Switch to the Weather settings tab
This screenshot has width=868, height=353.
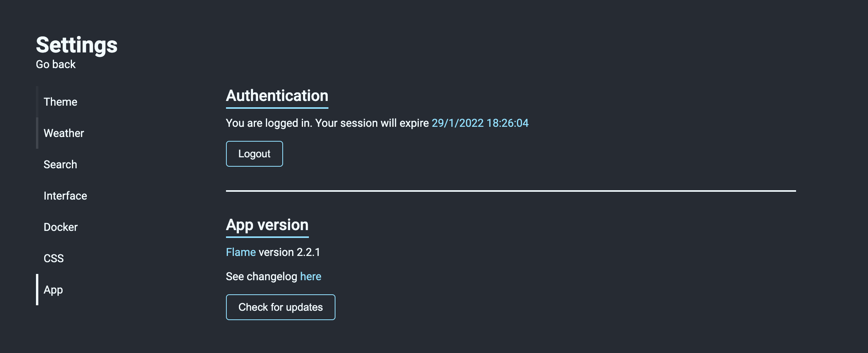click(x=64, y=133)
